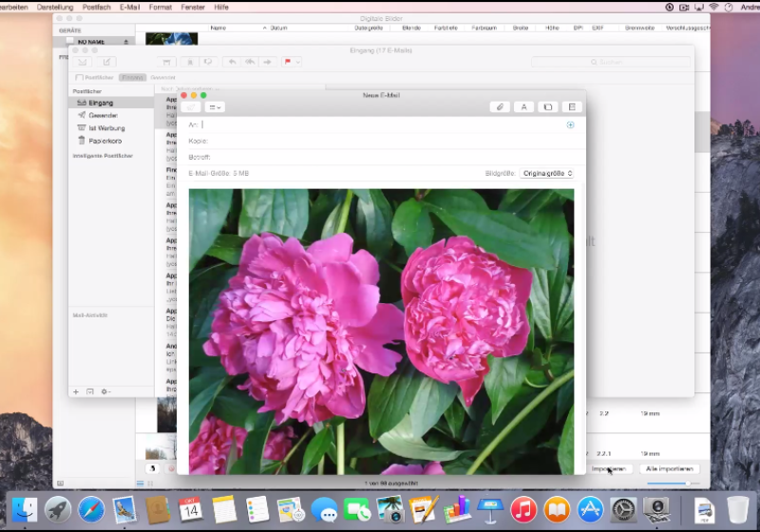760x532 pixels.
Task: Open the Fenster menu
Action: [x=193, y=8]
